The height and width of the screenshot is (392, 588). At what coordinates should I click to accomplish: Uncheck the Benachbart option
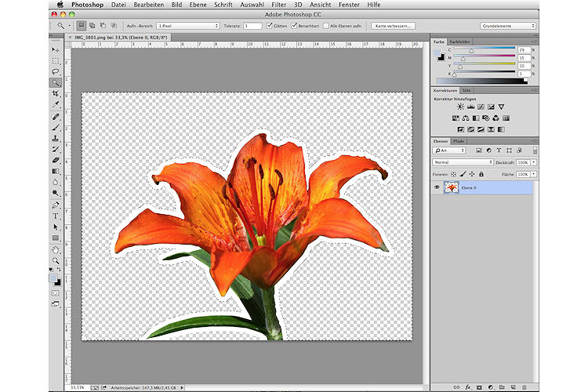tap(294, 26)
